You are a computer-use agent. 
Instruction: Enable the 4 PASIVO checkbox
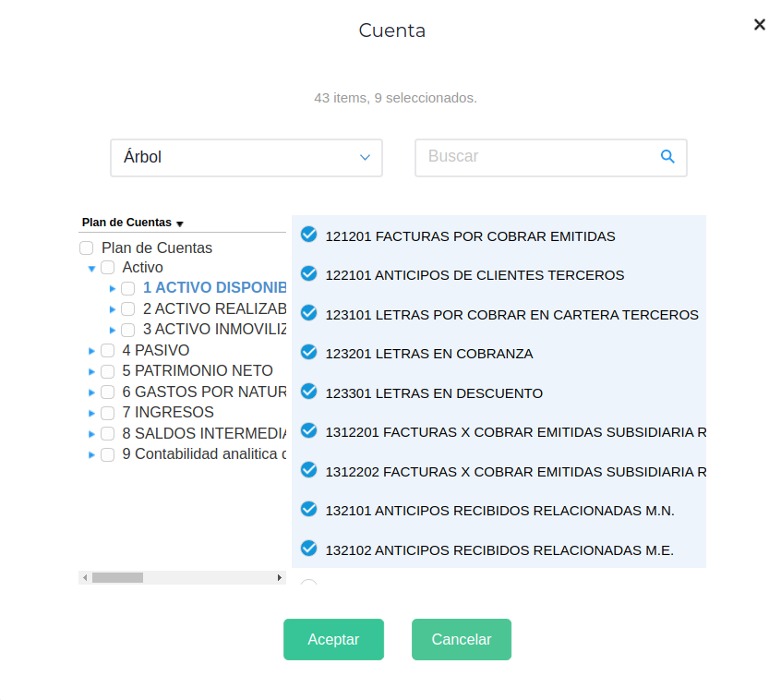point(107,351)
